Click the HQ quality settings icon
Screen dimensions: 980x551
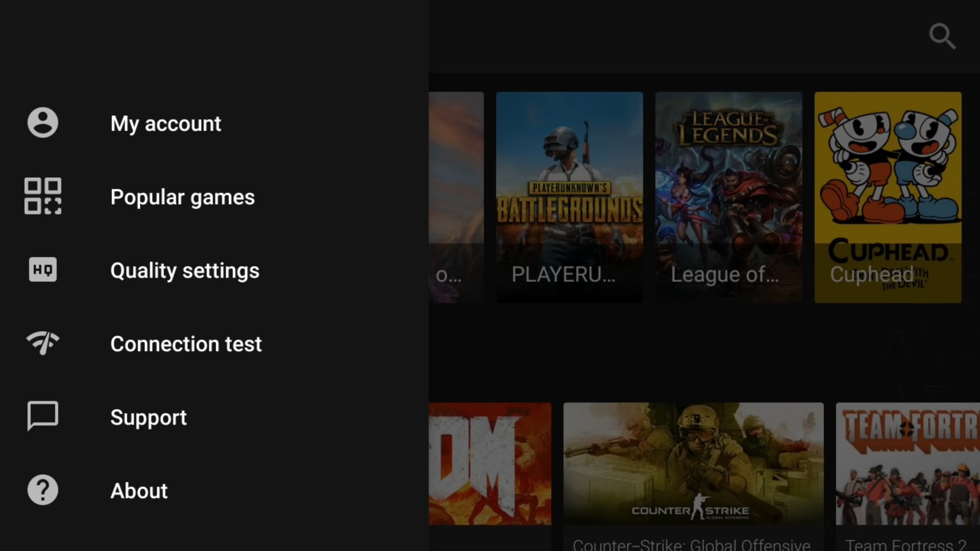click(x=43, y=269)
